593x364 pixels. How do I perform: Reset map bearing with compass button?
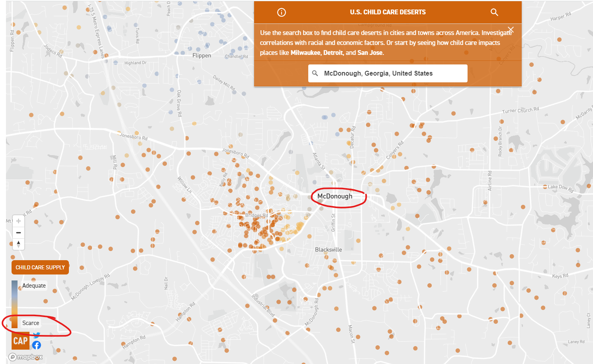coord(18,244)
